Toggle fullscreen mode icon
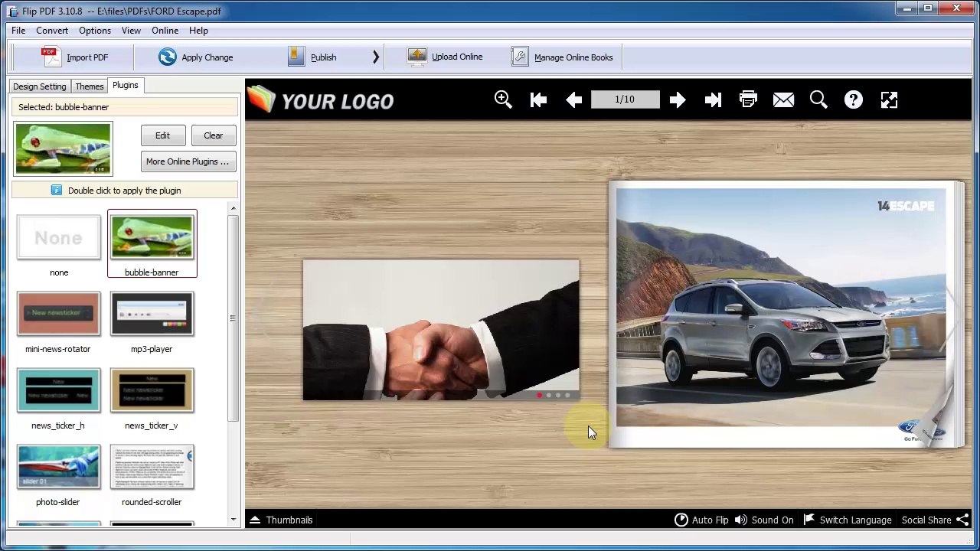This screenshot has width=980, height=551. coord(889,99)
